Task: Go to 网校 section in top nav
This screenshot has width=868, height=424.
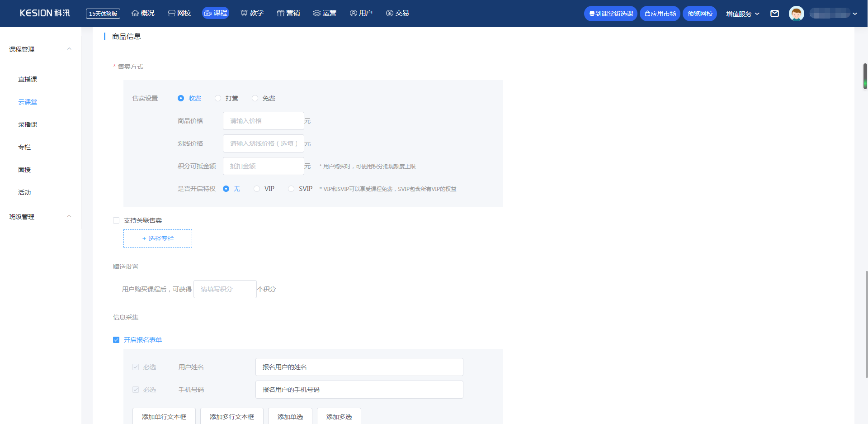Action: pos(179,13)
